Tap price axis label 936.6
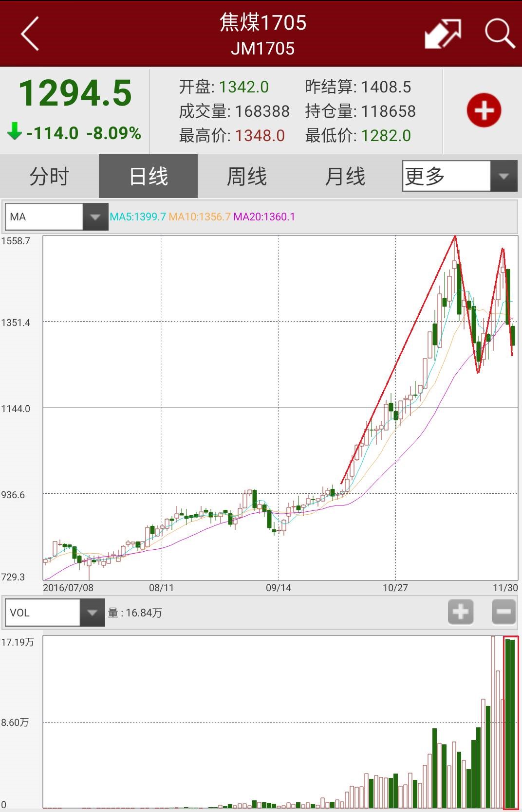The image size is (522, 812). click(13, 495)
